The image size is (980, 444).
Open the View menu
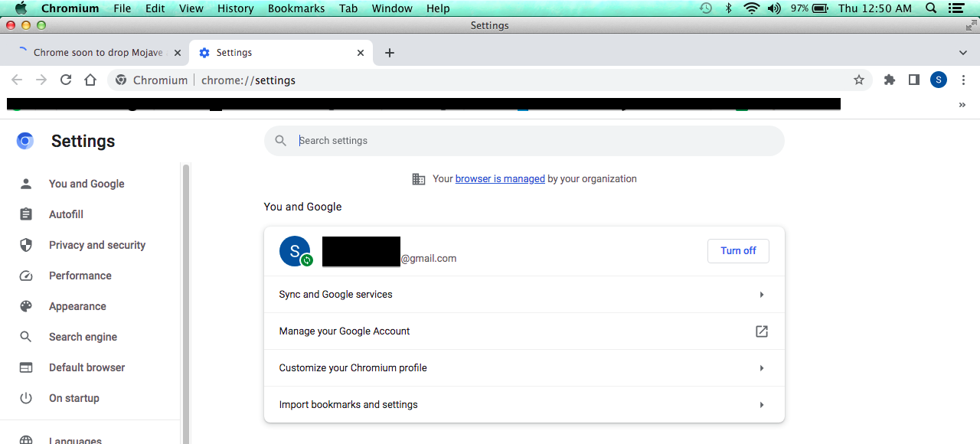[x=191, y=8]
